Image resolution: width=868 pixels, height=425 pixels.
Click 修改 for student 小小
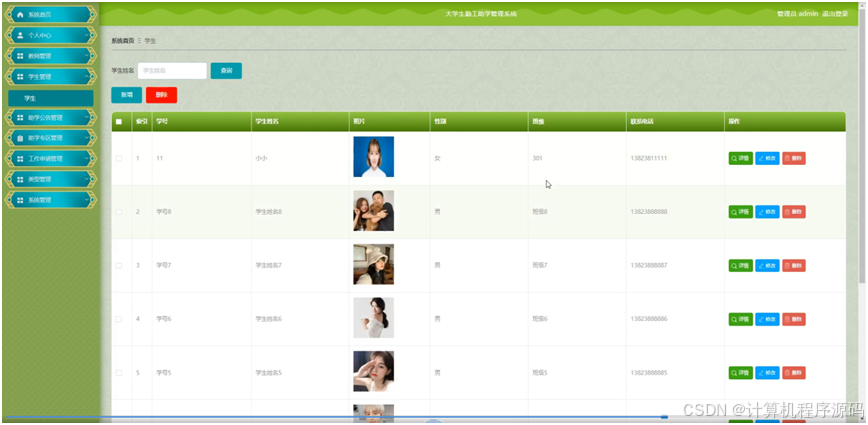(x=767, y=158)
